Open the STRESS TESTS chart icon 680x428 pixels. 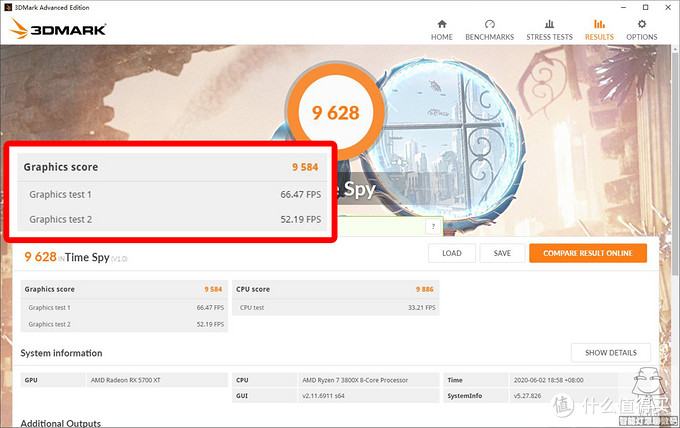549,24
